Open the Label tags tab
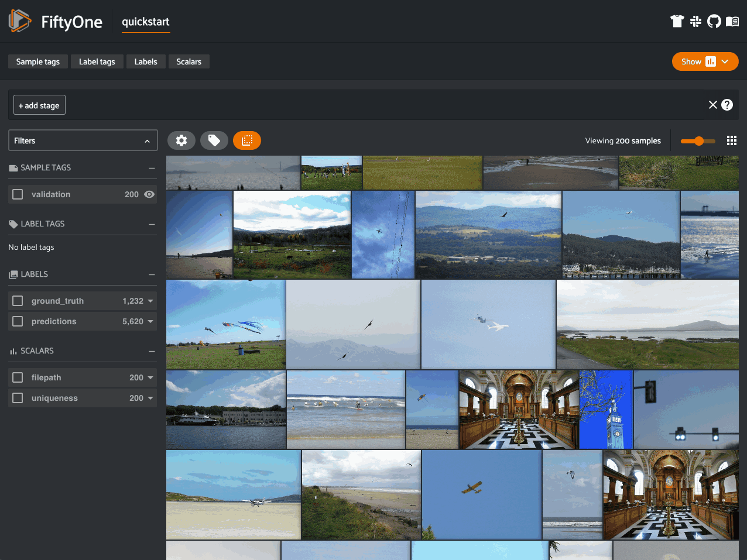The width and height of the screenshot is (747, 560). [97, 61]
